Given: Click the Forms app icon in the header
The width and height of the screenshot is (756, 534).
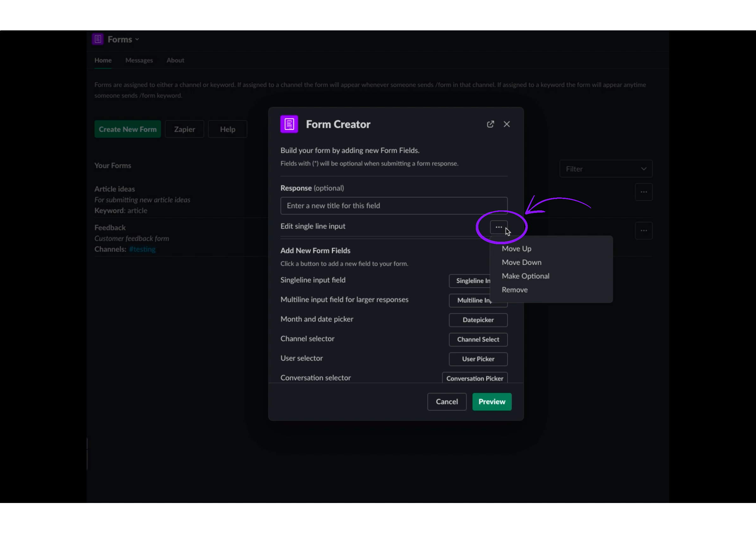Looking at the screenshot, I should [98, 39].
